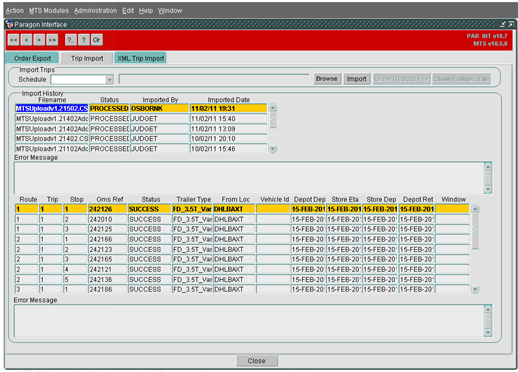Click the trip table scrollbar thumb
518x372 pixels.
[x=475, y=231]
